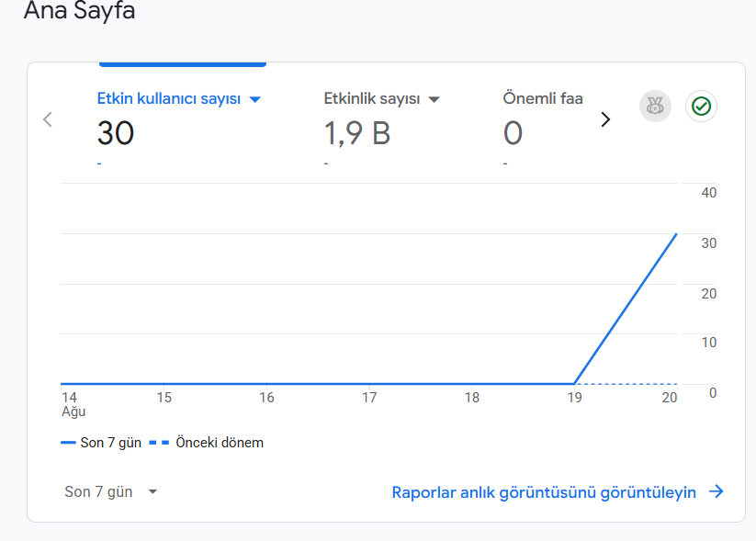Viewport: 756px width, 541px height.
Task: Go to next metrics with right chevron
Action: (605, 119)
